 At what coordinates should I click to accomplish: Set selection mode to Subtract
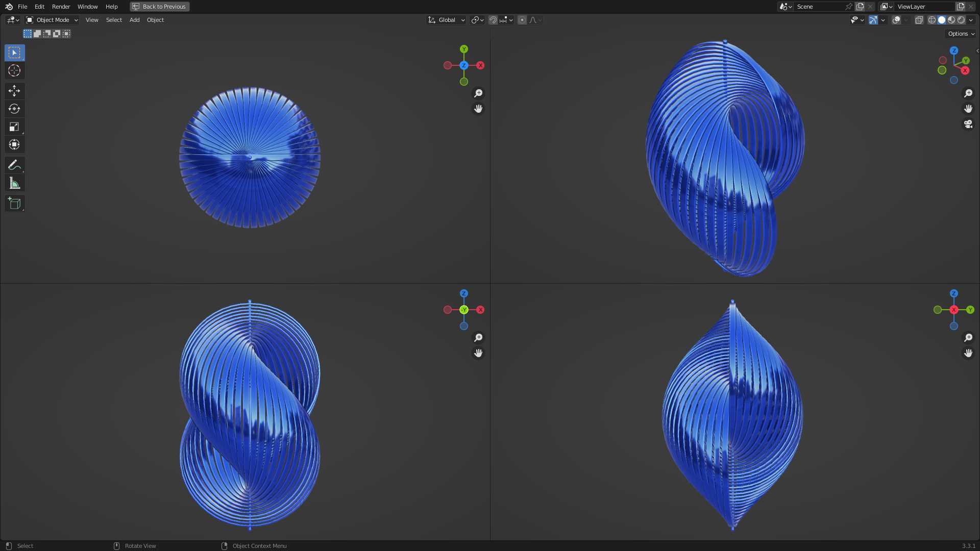[47, 34]
